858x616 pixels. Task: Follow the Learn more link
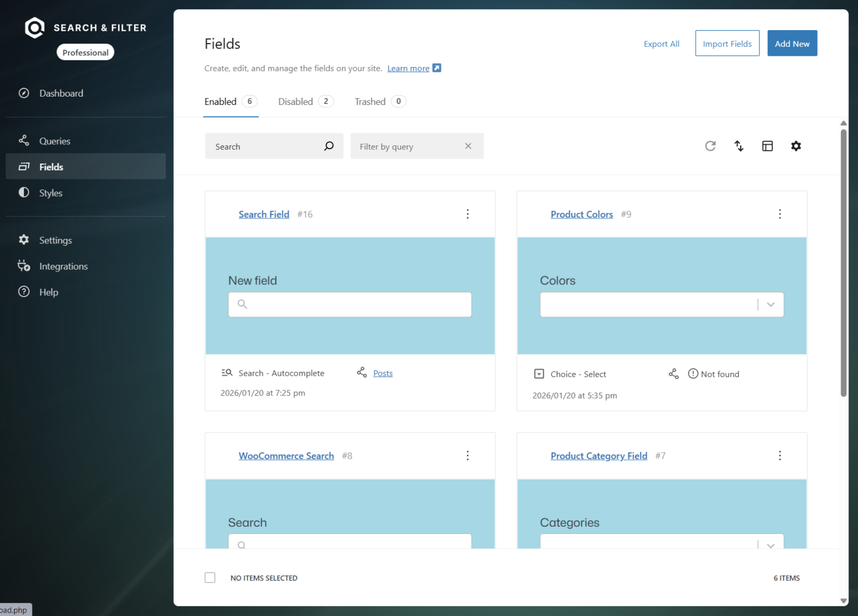click(x=408, y=68)
